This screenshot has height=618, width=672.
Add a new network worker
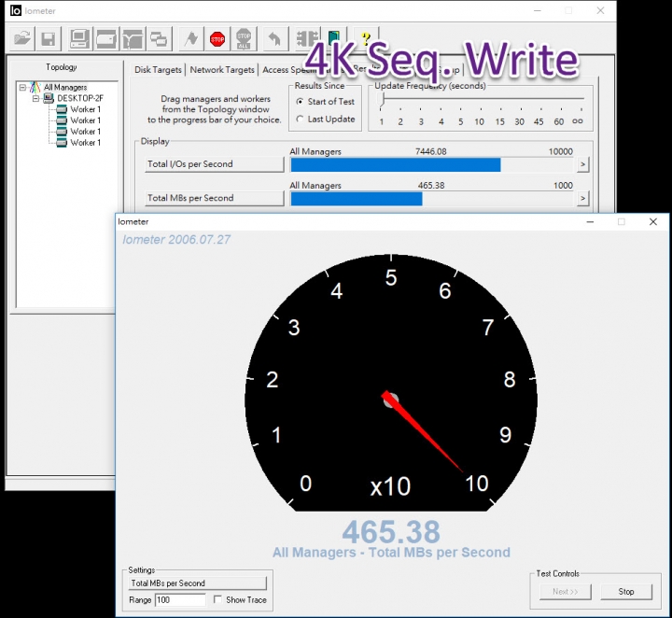pyautogui.click(x=133, y=39)
